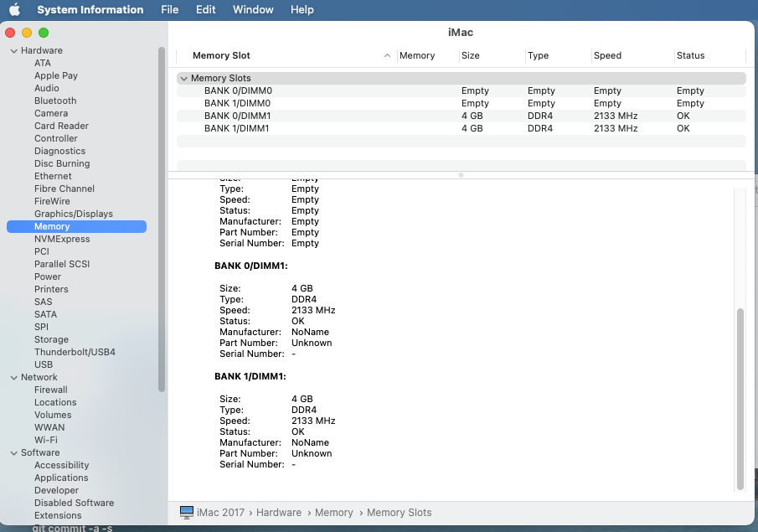Select Thunderbolt/USB4 in the sidebar
Image resolution: width=758 pixels, height=532 pixels.
point(75,353)
